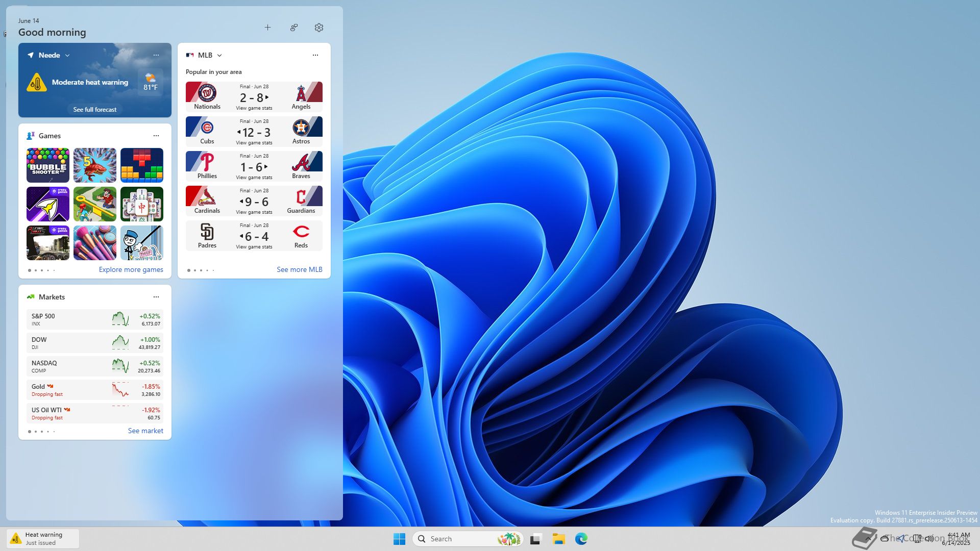Open more options for Markets widget
Viewport: 980px width, 551px height.
point(156,297)
